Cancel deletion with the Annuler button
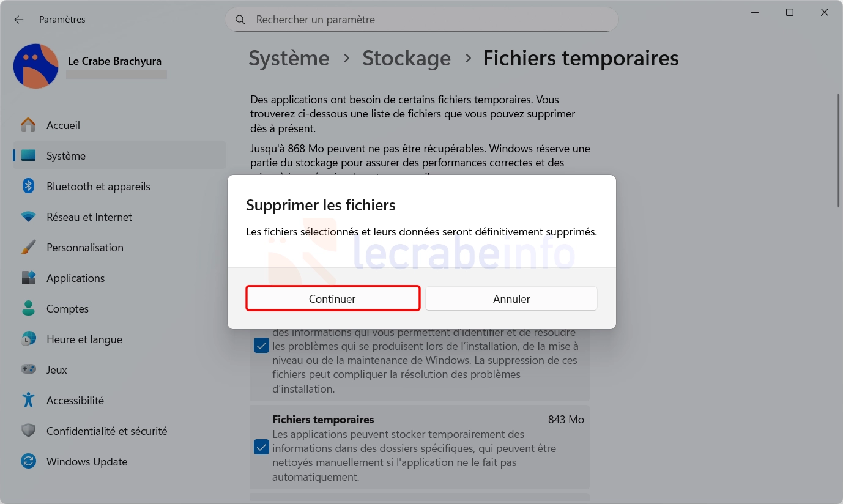Screen dimensions: 843x504 pos(511,298)
